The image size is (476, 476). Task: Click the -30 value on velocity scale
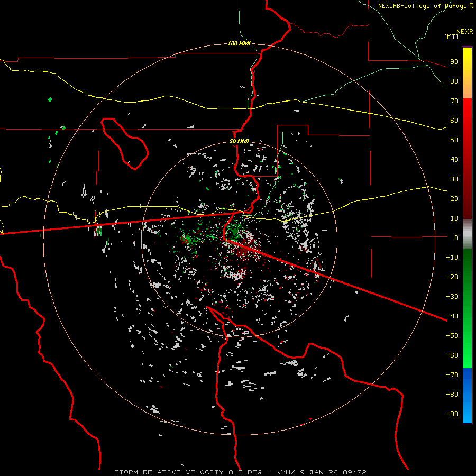coord(452,297)
